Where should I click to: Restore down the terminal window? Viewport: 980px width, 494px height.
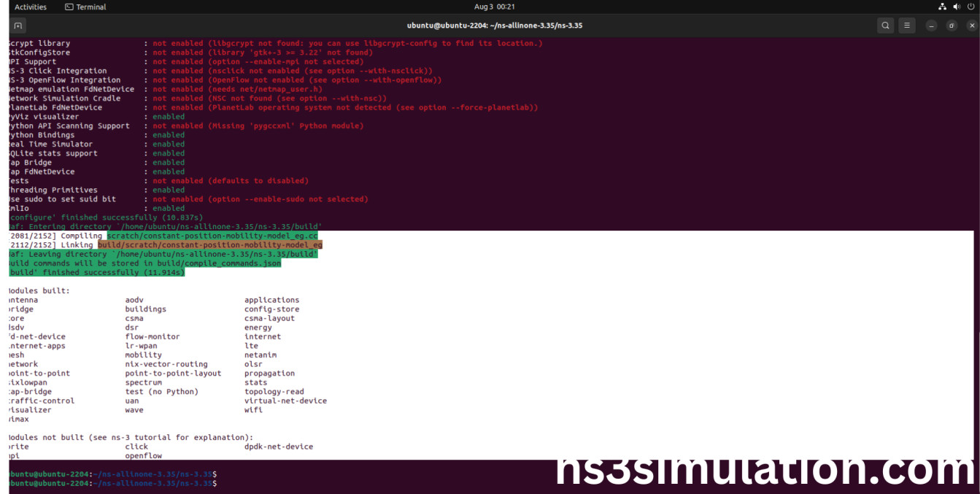click(x=952, y=26)
